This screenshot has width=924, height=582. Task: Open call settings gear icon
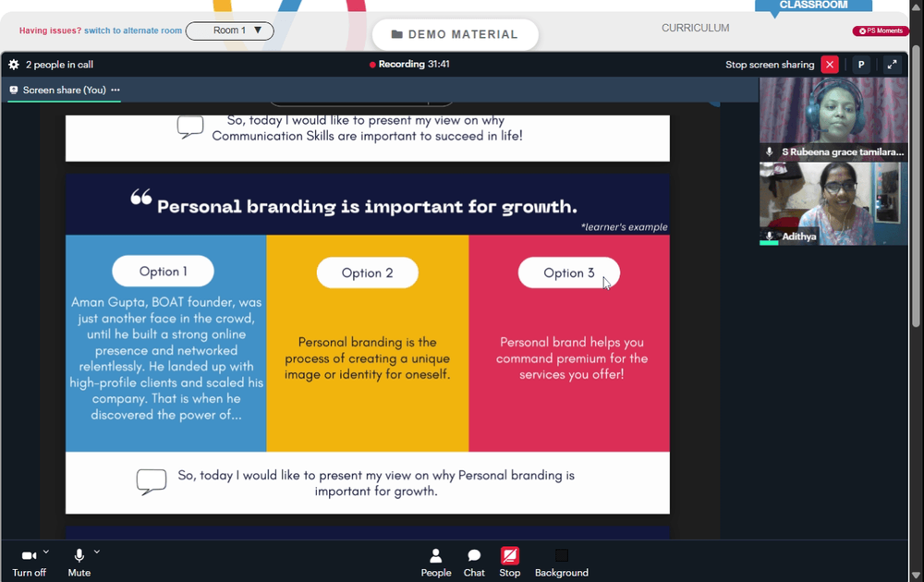[14, 65]
